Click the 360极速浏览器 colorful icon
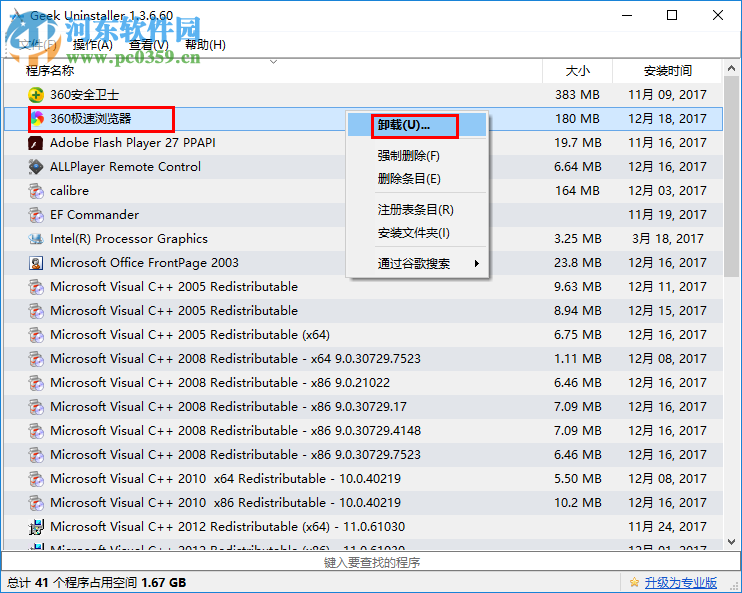 tap(37, 119)
